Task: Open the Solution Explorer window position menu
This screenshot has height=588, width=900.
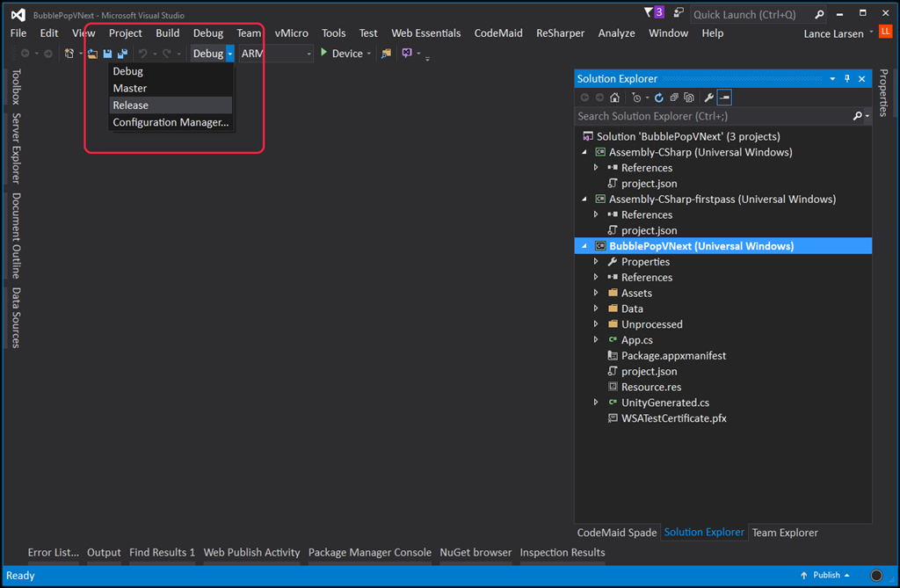Action: 832,79
